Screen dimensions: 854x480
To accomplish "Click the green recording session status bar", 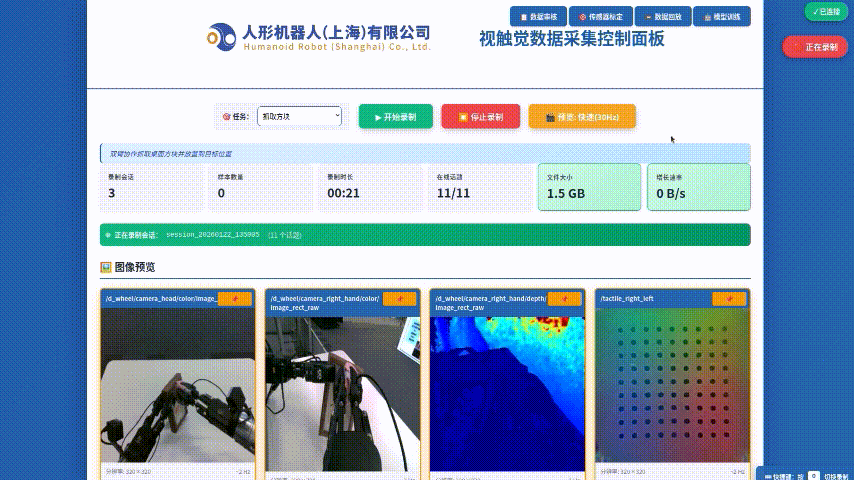I will pos(425,235).
